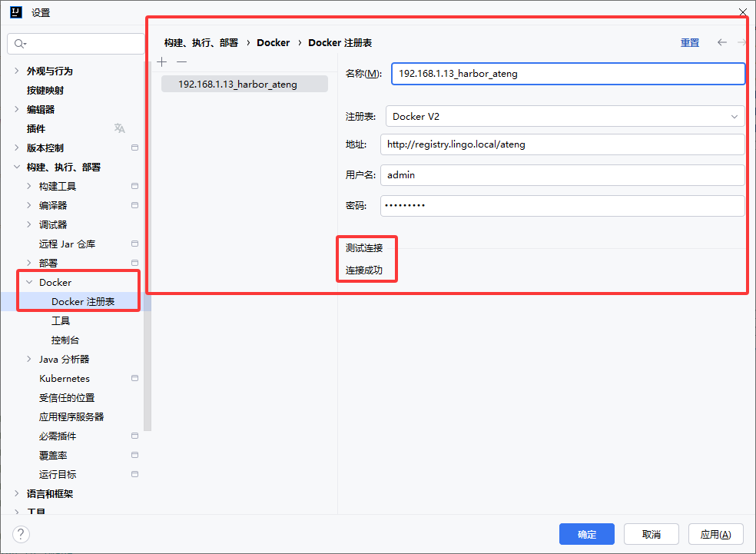Click the project-level icon beside Kubernetes
Viewport: 756px width, 554px height.
[x=134, y=378]
